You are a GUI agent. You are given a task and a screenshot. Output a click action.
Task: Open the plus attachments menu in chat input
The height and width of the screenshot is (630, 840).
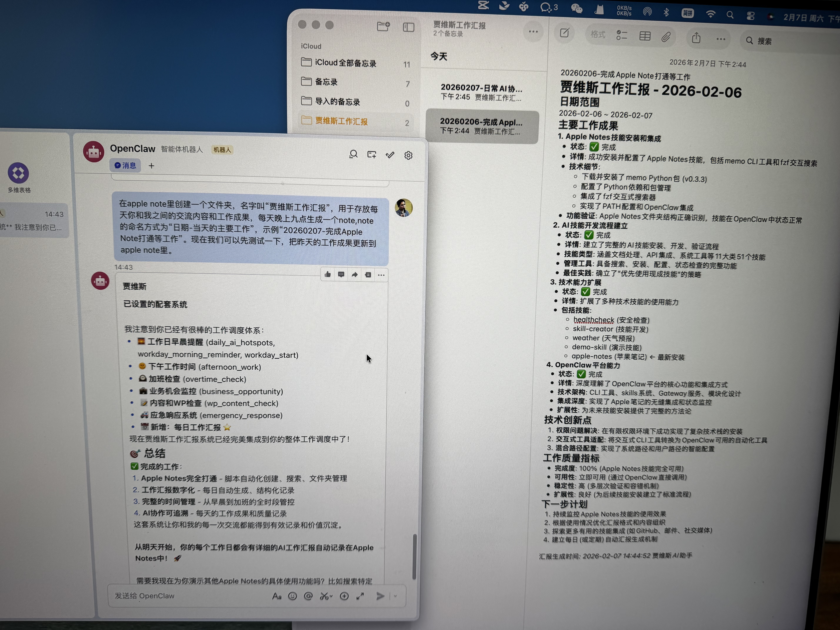coord(344,596)
